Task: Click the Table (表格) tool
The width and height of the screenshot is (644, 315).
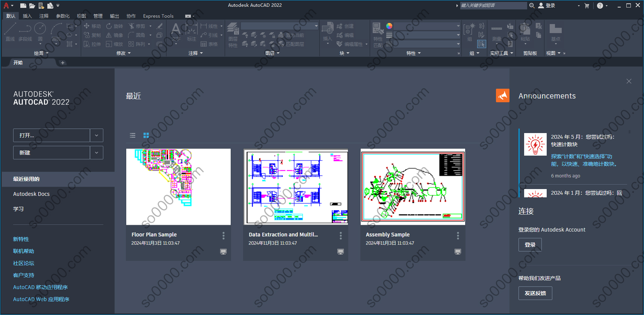Action: (x=209, y=44)
